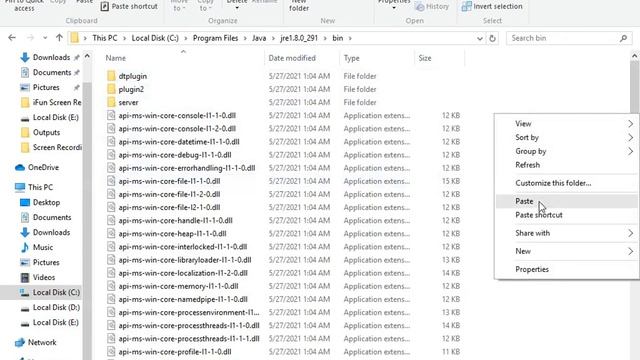Choose Paste from the context menu
Image resolution: width=640 pixels, height=360 pixels.
pos(567,201)
